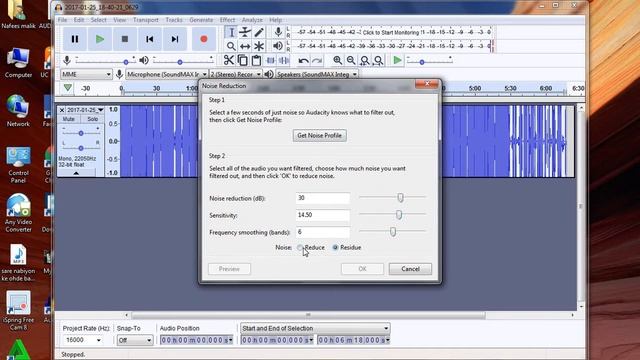Open the MME audio host dropdown
Viewport: 640px width, 360px height.
click(x=86, y=74)
